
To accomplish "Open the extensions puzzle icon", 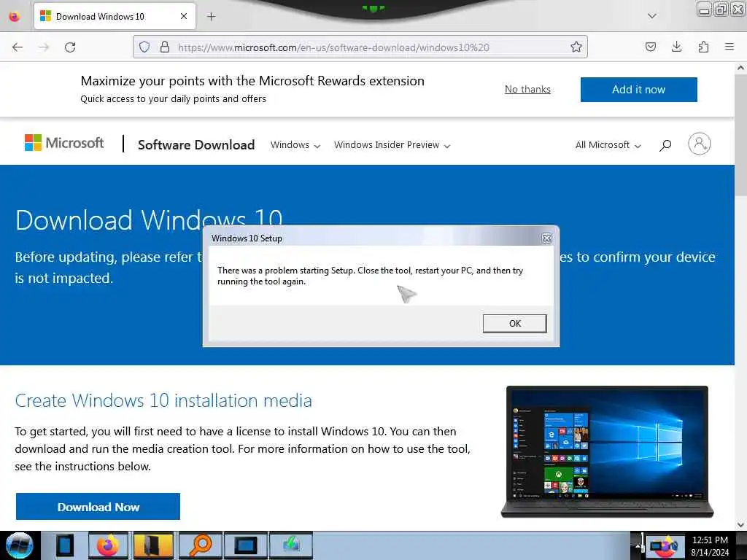I will tap(703, 47).
